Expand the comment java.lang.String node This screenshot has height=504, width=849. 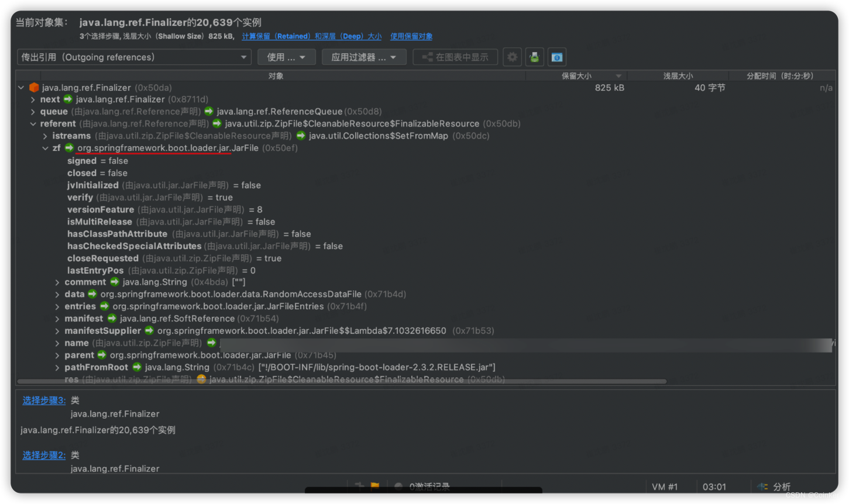(x=57, y=282)
